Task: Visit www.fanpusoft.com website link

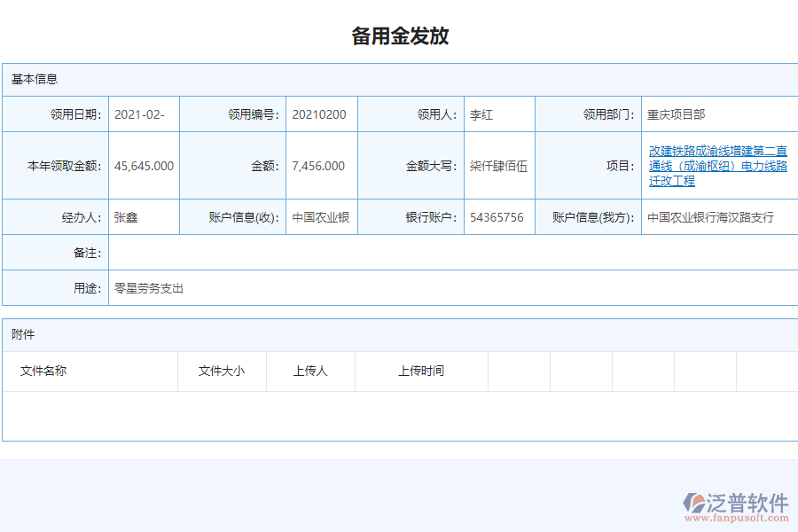Action: click(739, 516)
